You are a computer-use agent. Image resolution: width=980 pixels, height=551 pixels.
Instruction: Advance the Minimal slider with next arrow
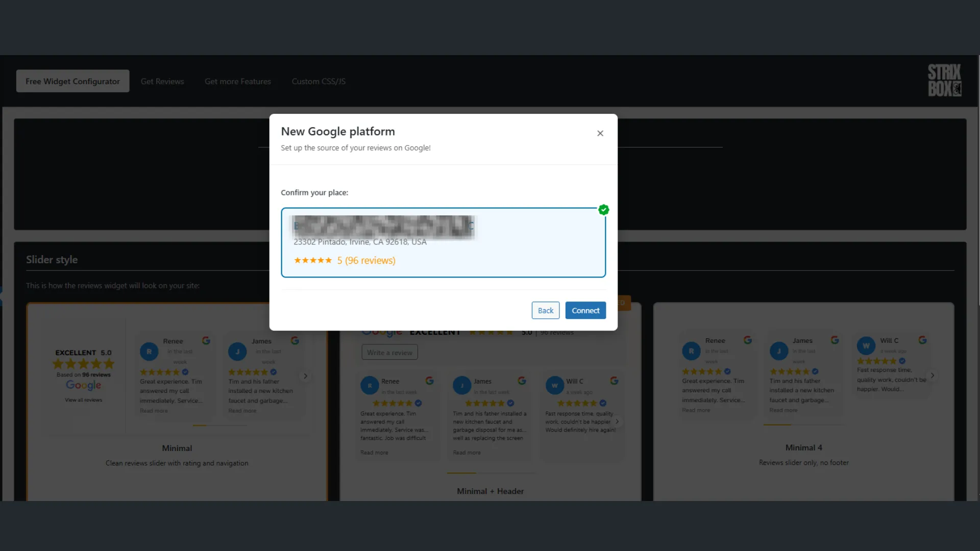pyautogui.click(x=306, y=376)
